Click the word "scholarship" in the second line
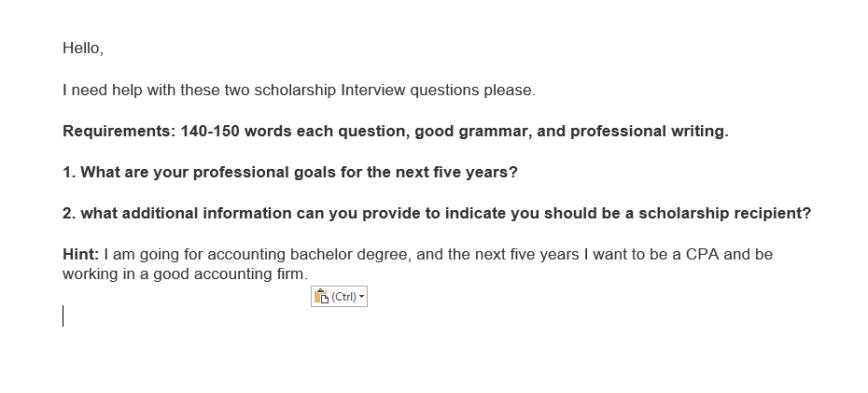This screenshot has width=868, height=393. click(x=295, y=91)
